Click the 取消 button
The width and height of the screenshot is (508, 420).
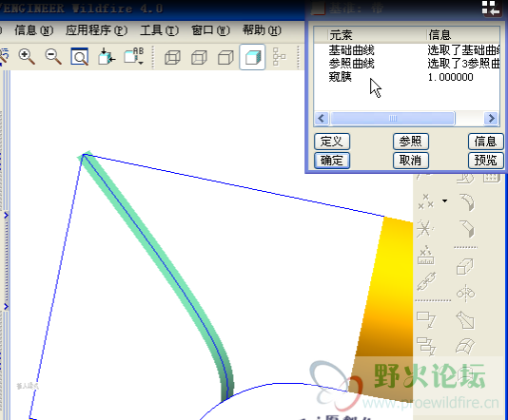click(x=411, y=161)
